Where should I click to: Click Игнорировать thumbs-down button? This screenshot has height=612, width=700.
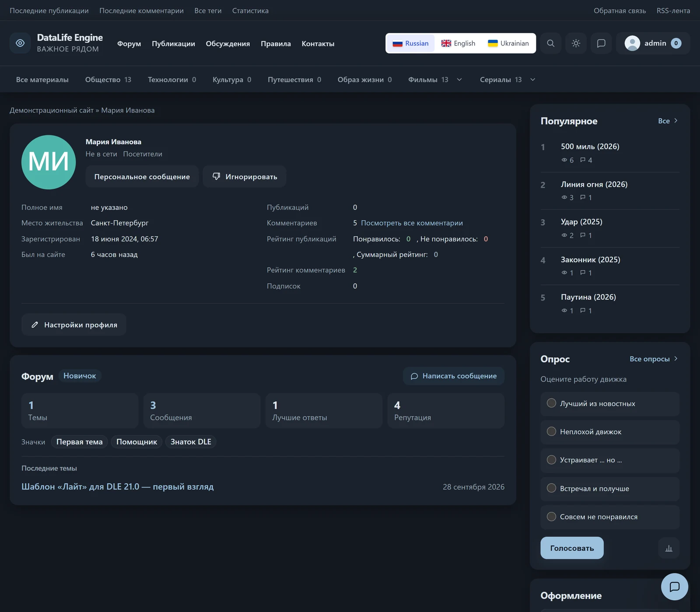pos(245,177)
